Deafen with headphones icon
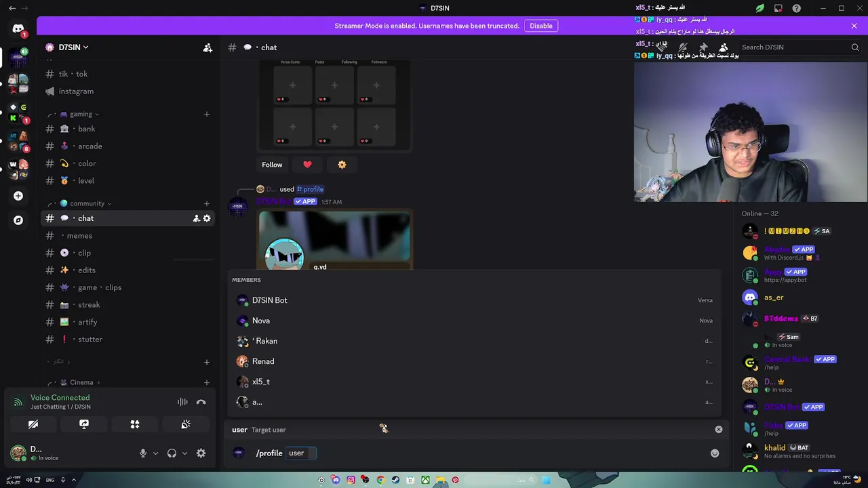This screenshot has width=868, height=488. (172, 453)
